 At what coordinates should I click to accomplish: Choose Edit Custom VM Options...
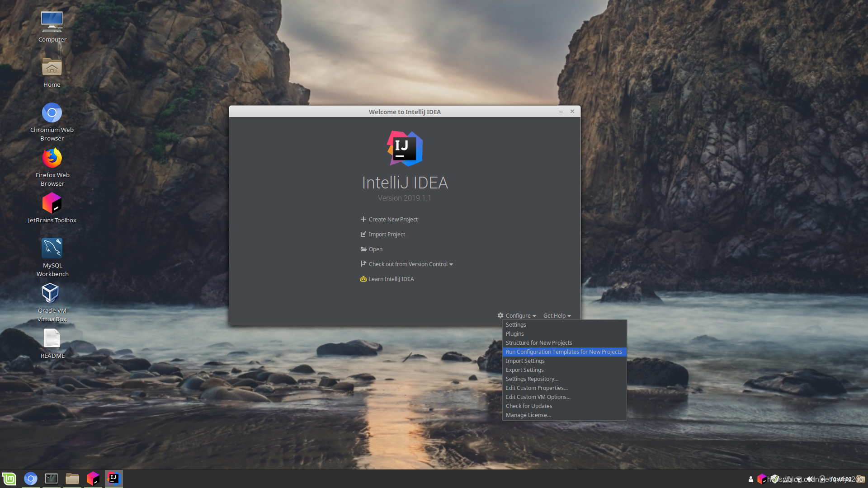[x=564, y=397]
